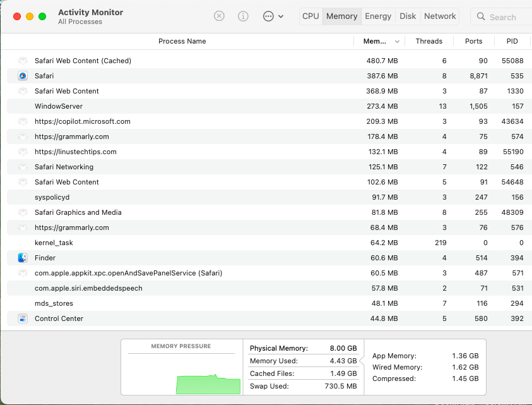Click the Cached Files 1.49 GB value
Image resolution: width=532 pixels, height=405 pixels.
344,373
